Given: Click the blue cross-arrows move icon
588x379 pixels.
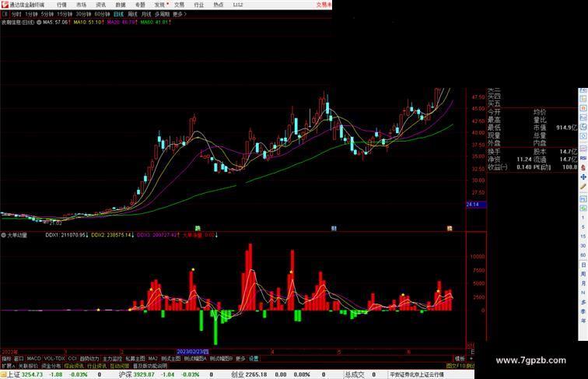Looking at the screenshot, I should (583, 177).
